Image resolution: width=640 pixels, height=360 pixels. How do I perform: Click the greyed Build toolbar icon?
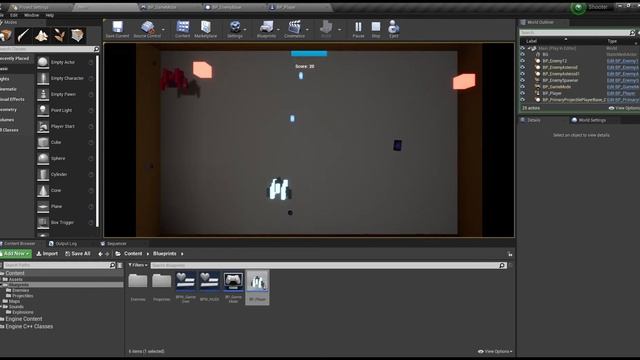[326, 29]
